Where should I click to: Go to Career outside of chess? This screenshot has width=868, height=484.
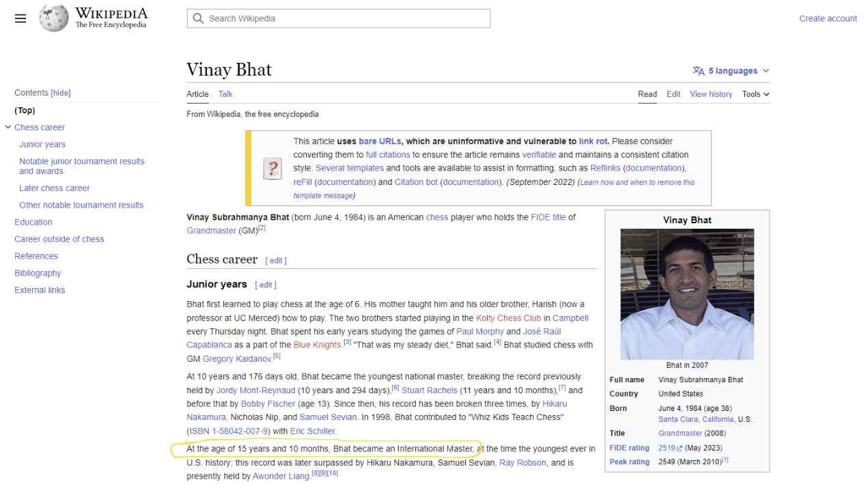[x=59, y=239]
